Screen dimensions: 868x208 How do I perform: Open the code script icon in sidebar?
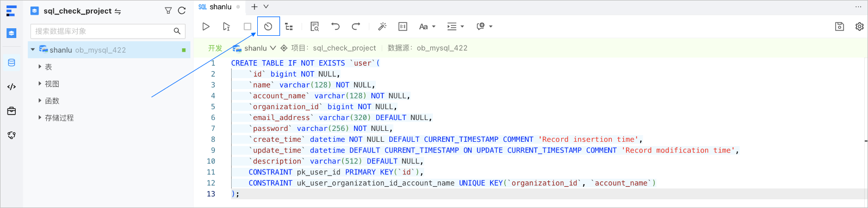11,86
